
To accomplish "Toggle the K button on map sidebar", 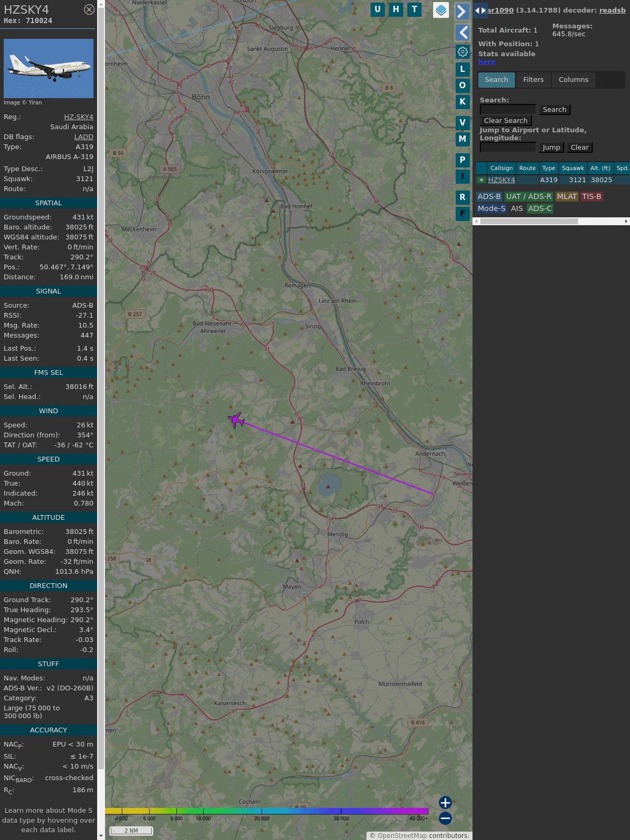I will [x=463, y=102].
